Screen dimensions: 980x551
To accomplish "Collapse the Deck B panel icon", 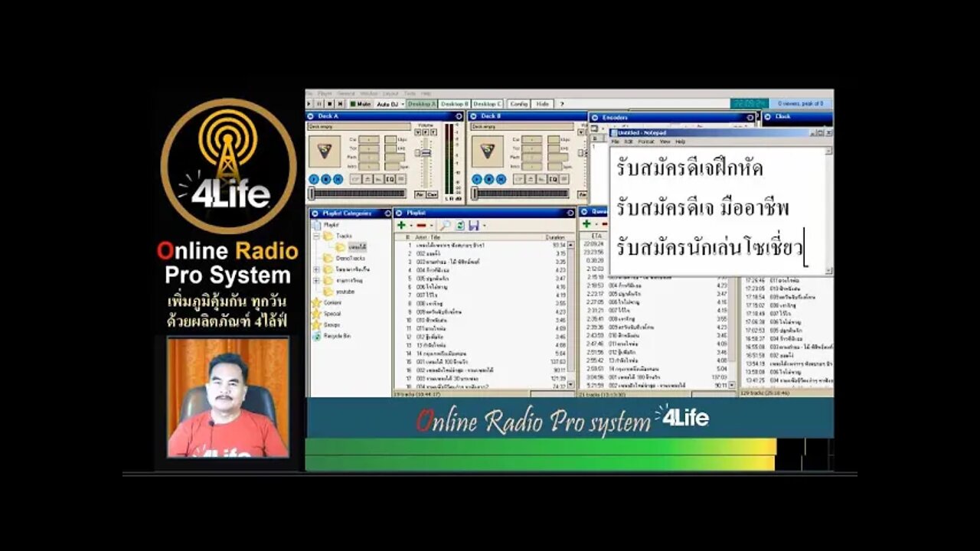I will point(473,116).
